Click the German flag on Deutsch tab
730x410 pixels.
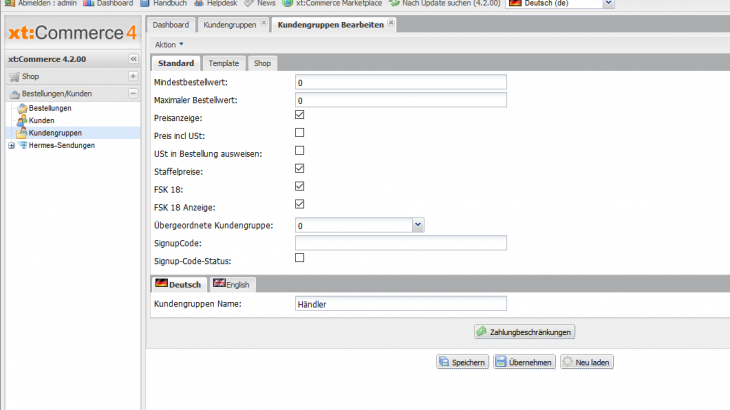162,283
